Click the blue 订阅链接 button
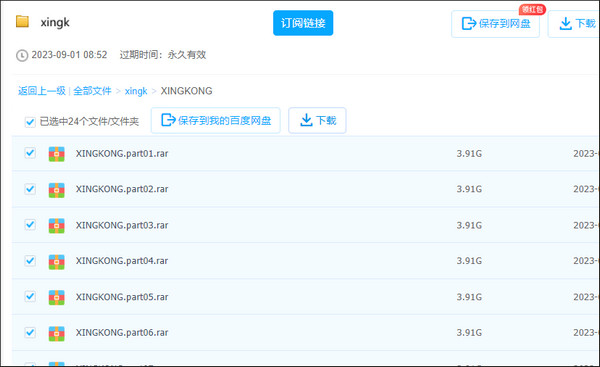600x367 pixels. [x=303, y=23]
